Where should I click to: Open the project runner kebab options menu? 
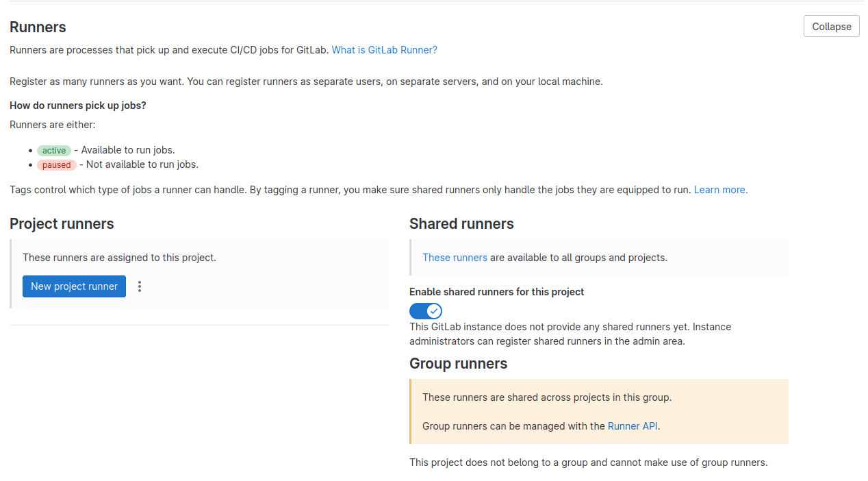(140, 286)
